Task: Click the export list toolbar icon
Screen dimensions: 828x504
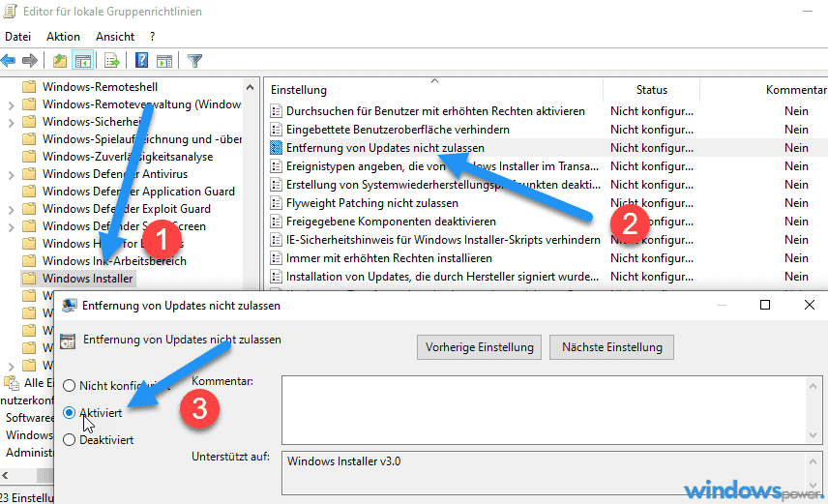Action: [111, 61]
